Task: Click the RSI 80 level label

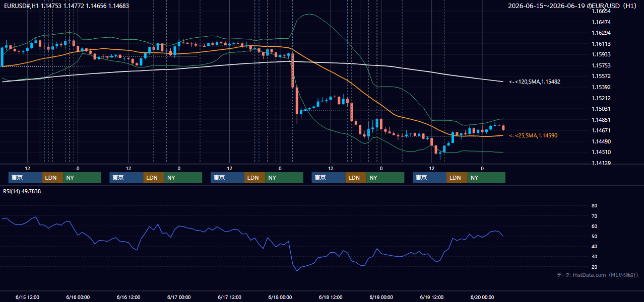Action: (x=594, y=206)
